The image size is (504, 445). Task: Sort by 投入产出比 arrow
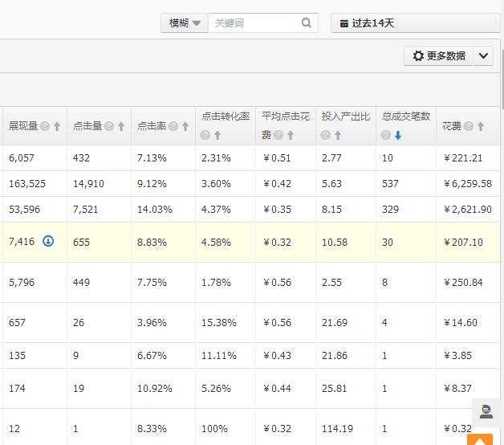[x=338, y=135]
